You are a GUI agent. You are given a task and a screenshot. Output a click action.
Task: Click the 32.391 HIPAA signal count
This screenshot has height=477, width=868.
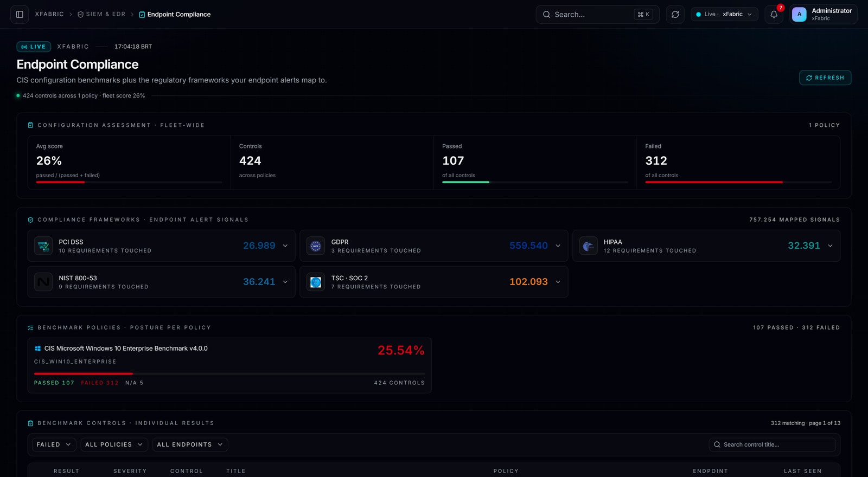click(804, 246)
